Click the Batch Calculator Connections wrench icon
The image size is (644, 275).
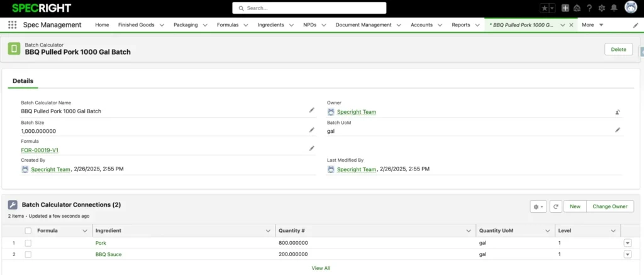click(x=13, y=205)
